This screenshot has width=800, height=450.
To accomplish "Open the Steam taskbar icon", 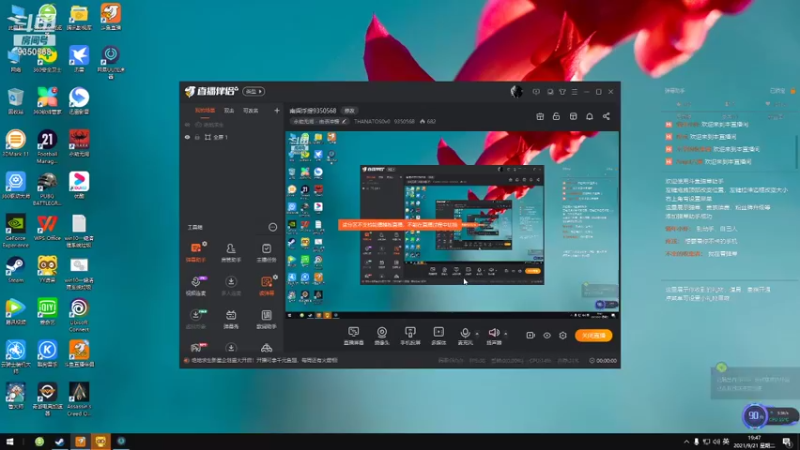I will 60,442.
